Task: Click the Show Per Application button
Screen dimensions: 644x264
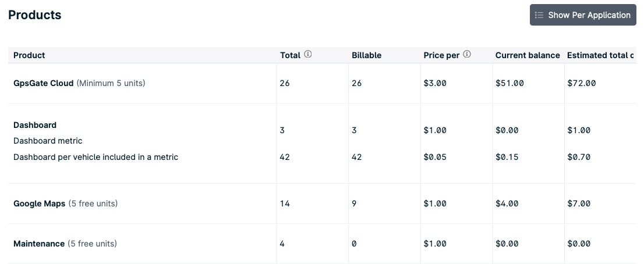Action: coord(583,15)
